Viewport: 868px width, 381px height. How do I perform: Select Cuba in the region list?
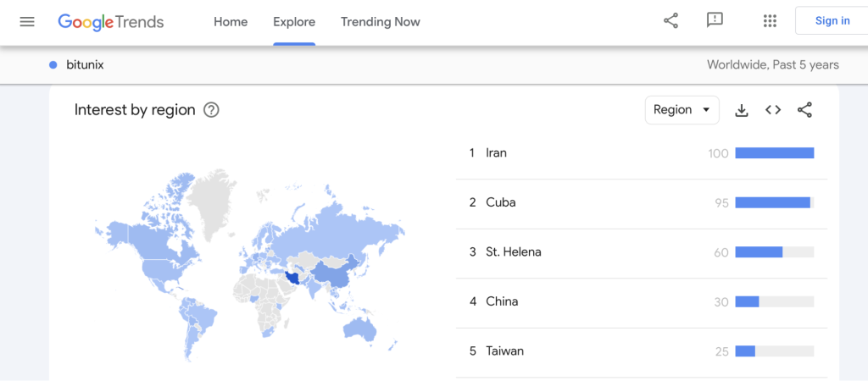tap(500, 202)
